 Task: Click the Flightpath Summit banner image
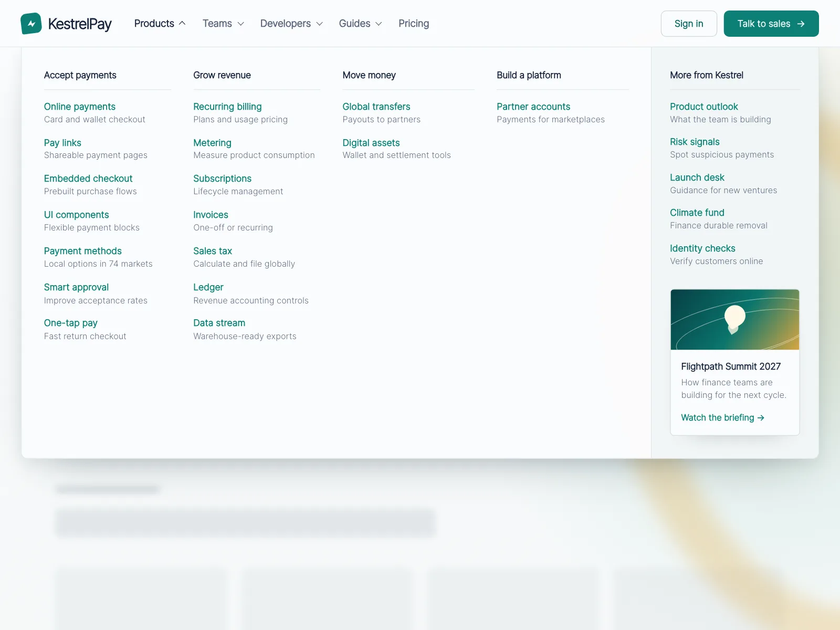tap(735, 320)
